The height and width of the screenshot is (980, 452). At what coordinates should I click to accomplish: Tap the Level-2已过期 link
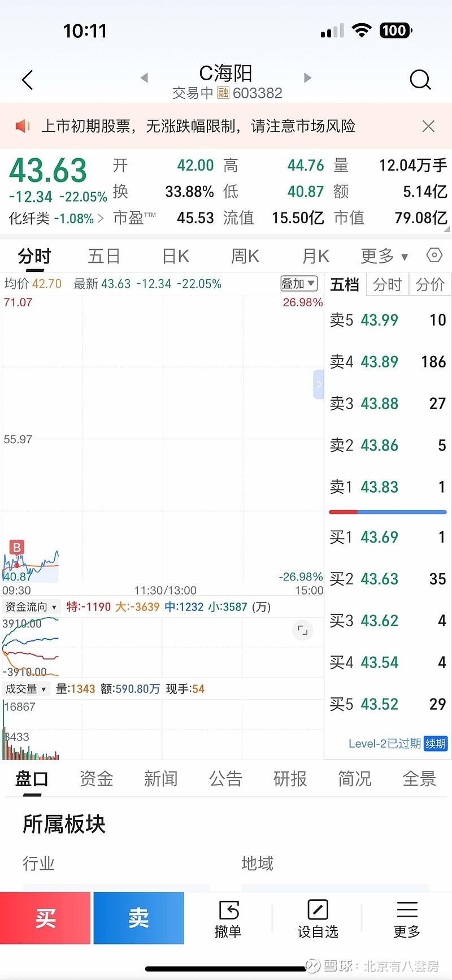click(x=384, y=744)
